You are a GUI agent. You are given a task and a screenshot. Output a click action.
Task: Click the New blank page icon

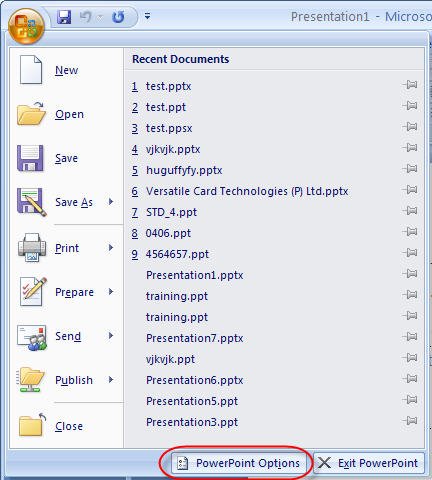click(31, 70)
